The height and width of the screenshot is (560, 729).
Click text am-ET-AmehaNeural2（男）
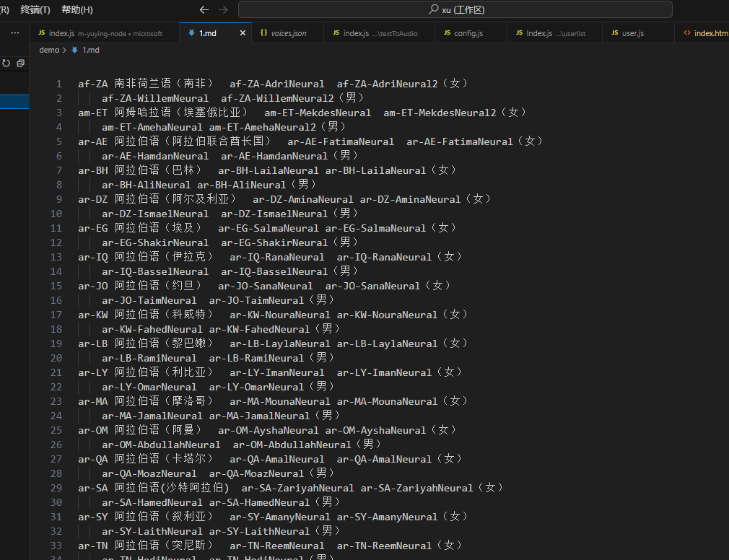click(278, 127)
